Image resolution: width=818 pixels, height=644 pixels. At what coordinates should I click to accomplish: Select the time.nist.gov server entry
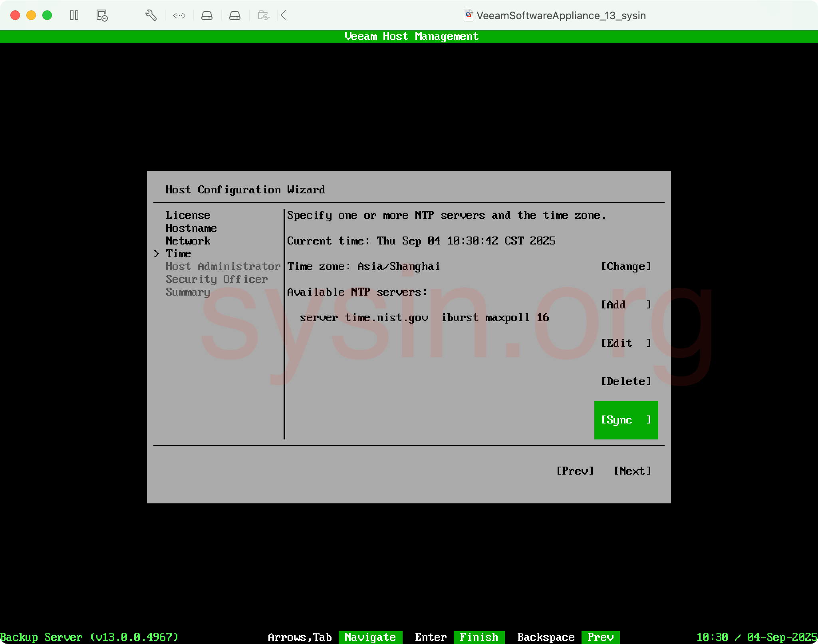(x=424, y=318)
